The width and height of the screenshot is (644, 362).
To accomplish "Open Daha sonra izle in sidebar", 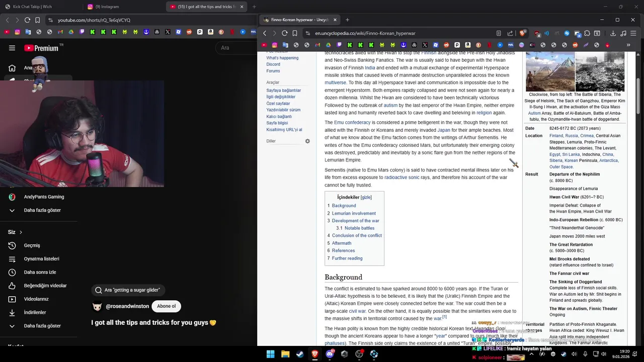I will tap(40, 272).
